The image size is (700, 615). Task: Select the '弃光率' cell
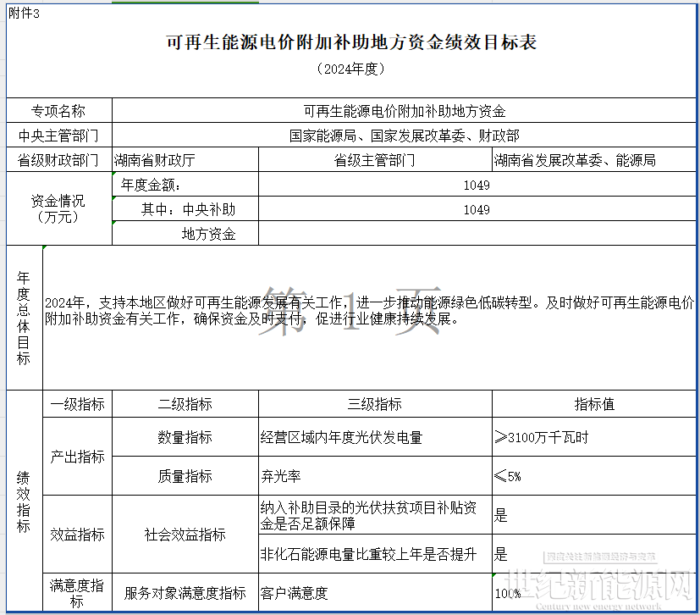tap(375, 476)
